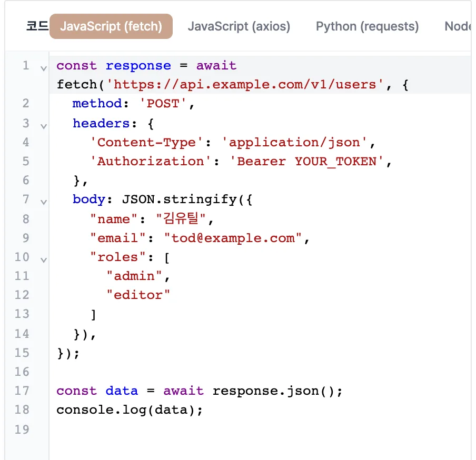Open the Python (requests) tab
Image resolution: width=476 pixels, height=460 pixels.
[x=368, y=26]
